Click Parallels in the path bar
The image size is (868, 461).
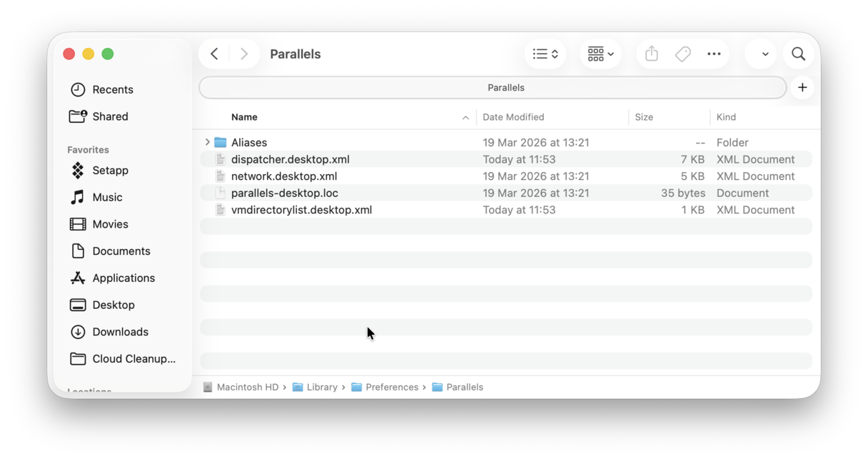click(x=458, y=387)
